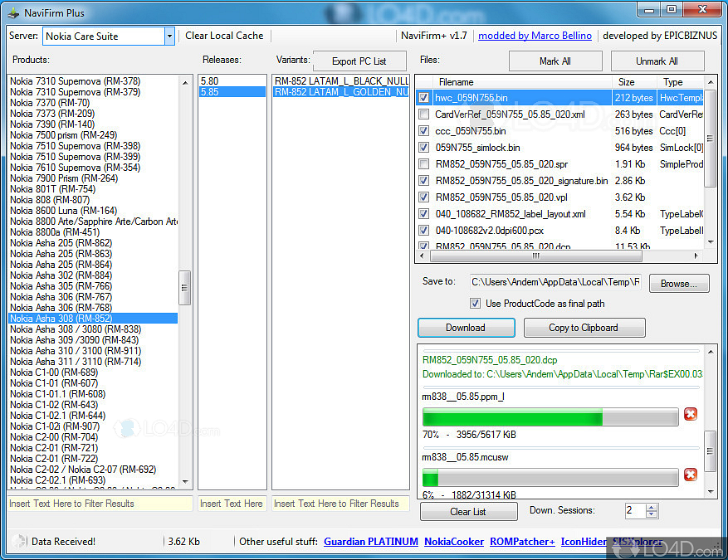Open the Server dropdown list

pos(169,37)
